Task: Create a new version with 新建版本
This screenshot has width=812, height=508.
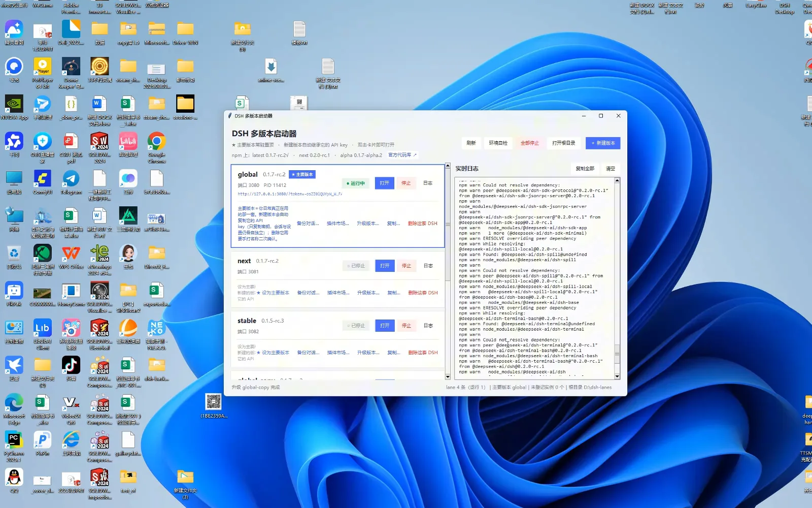Action: pos(603,143)
